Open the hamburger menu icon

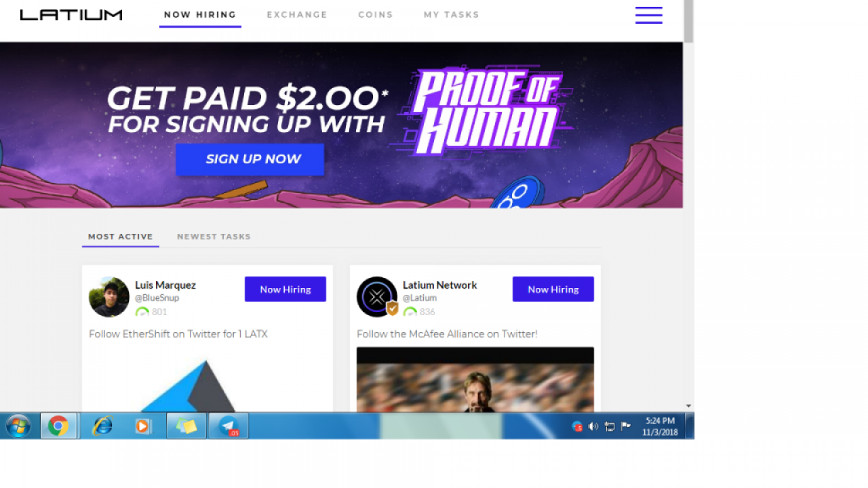pyautogui.click(x=648, y=15)
